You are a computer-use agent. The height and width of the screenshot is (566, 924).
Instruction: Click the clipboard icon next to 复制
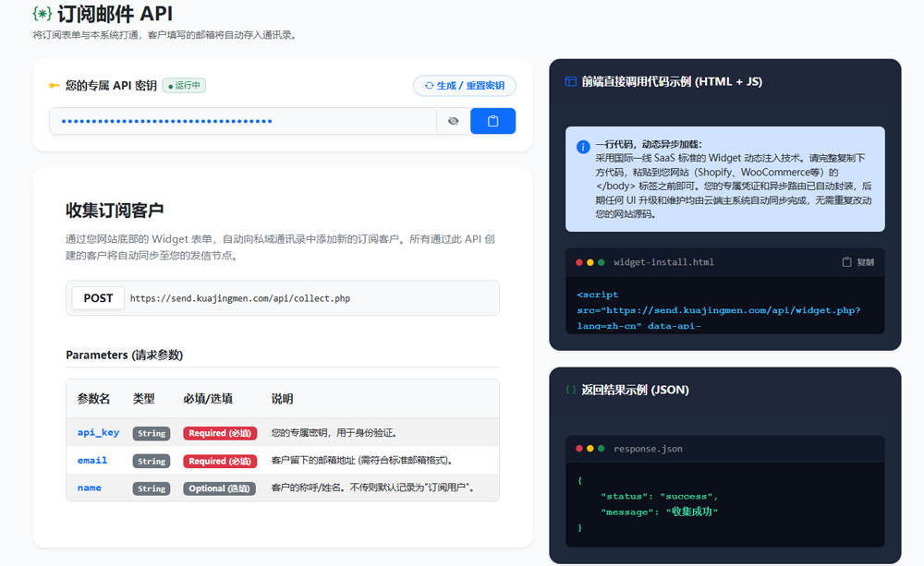click(x=846, y=262)
